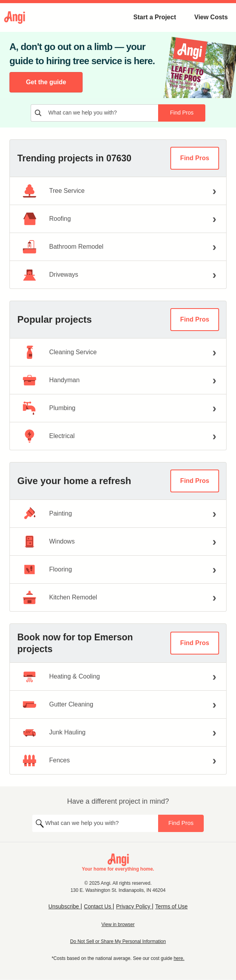236x980 pixels.
Task: Click Find Pros beside Trending projects
Action: click(x=195, y=158)
